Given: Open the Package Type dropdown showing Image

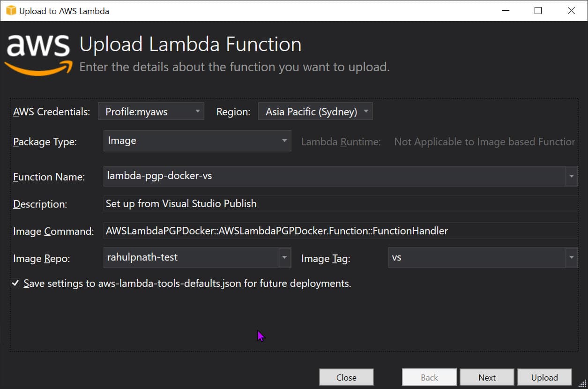Looking at the screenshot, I should tap(197, 141).
